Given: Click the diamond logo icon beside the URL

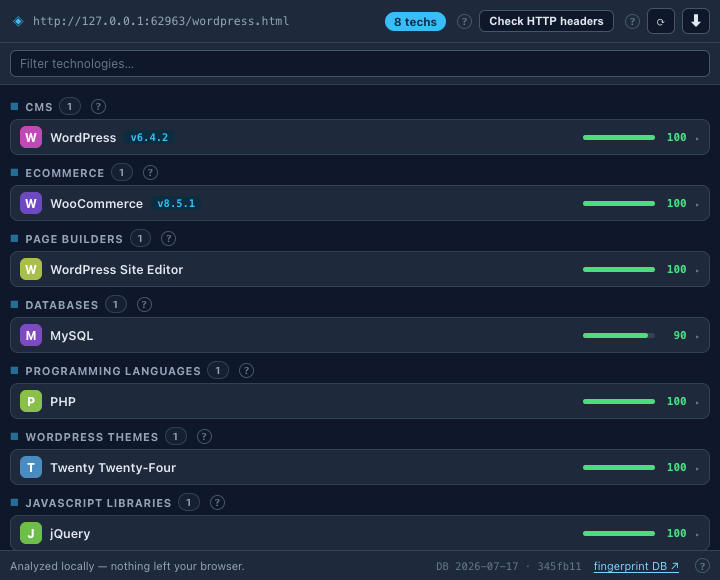Looking at the screenshot, I should coord(18,21).
